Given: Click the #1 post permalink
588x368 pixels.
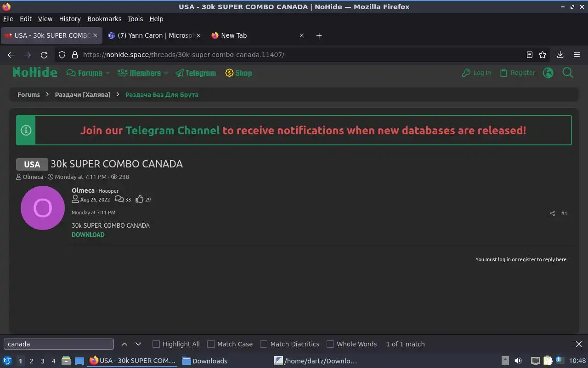Looking at the screenshot, I should [564, 213].
